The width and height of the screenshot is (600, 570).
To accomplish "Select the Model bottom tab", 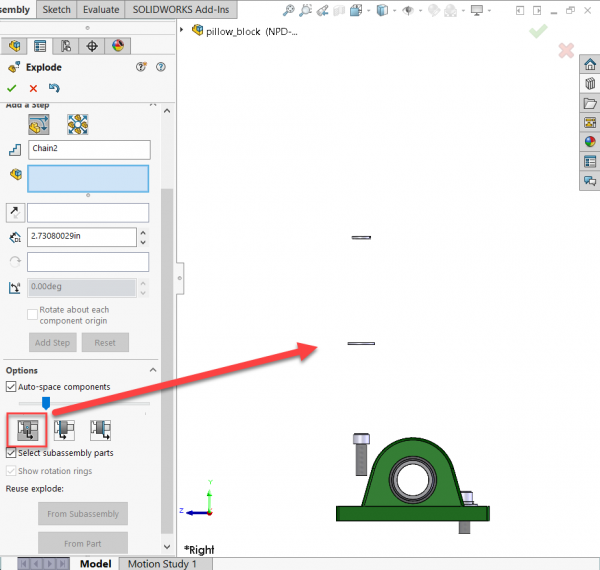I will click(96, 563).
